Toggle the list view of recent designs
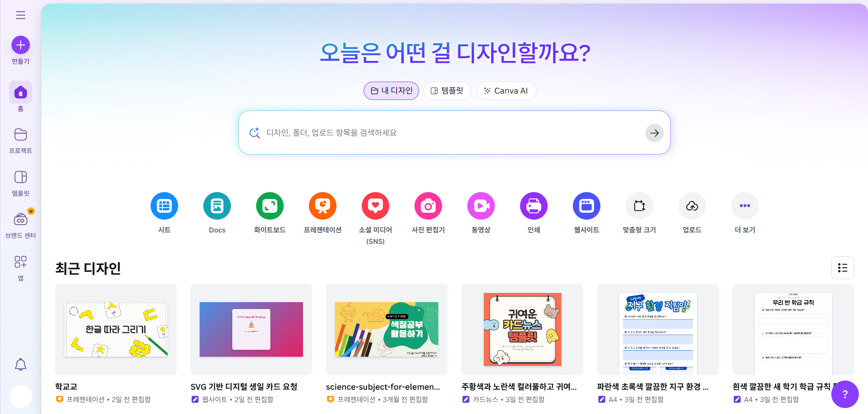Image resolution: width=868 pixels, height=414 pixels. (x=843, y=268)
